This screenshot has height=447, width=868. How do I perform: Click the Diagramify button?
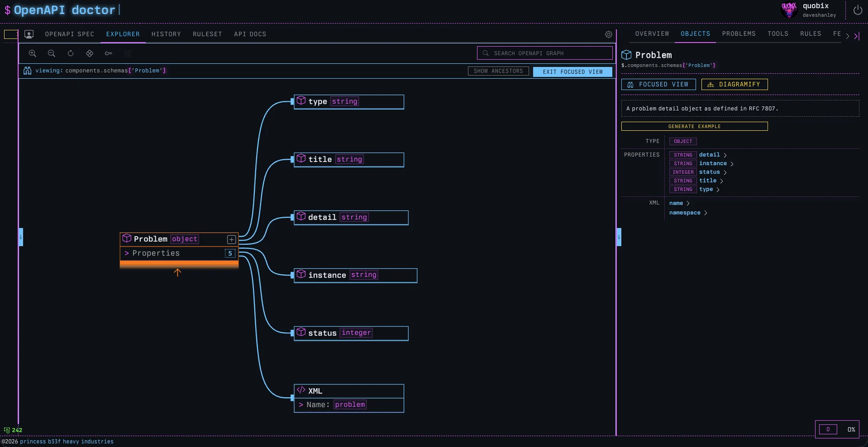click(734, 85)
